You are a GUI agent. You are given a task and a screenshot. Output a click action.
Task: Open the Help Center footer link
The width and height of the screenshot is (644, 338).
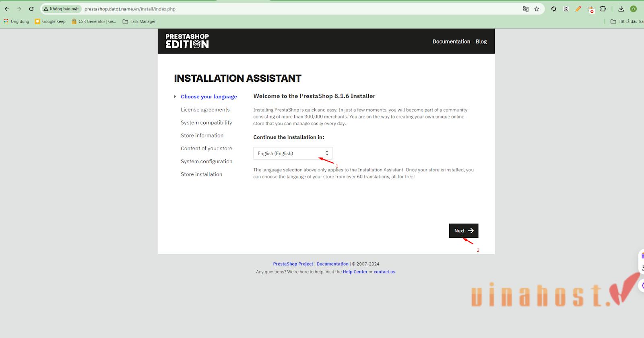tap(355, 272)
